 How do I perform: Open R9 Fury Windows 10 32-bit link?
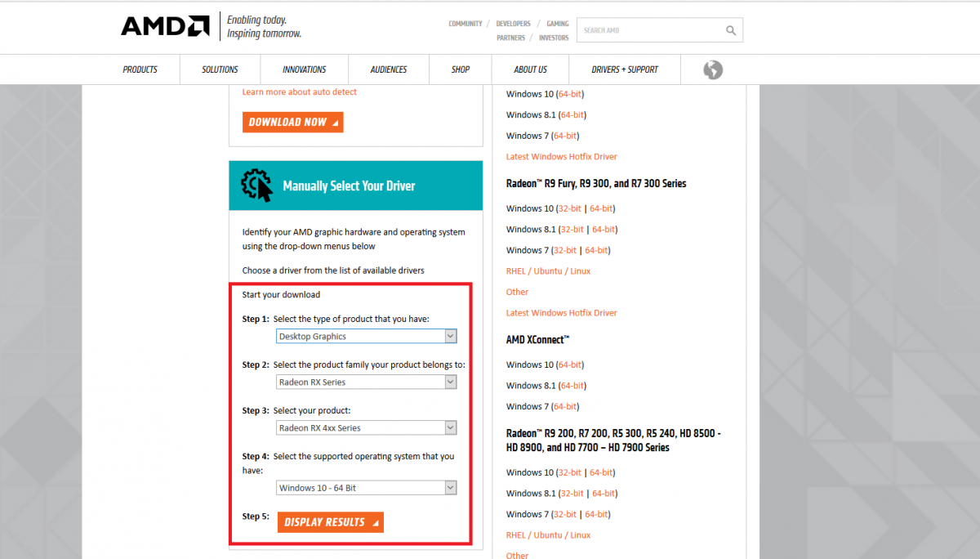pyautogui.click(x=570, y=208)
